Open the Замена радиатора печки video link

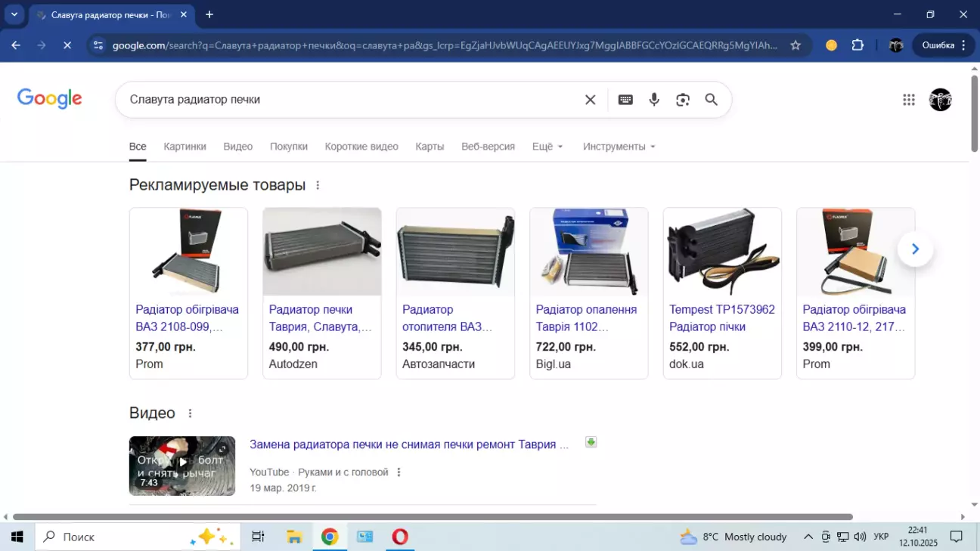coord(408,444)
